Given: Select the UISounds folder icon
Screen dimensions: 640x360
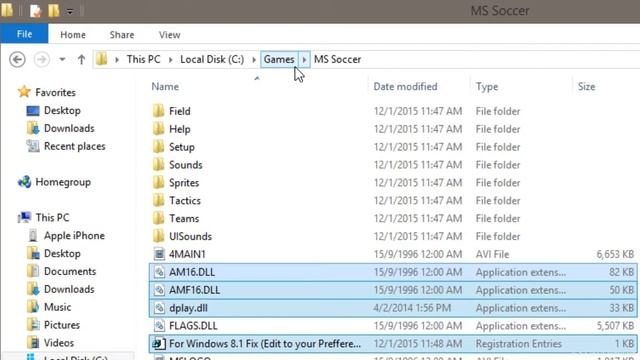Looking at the screenshot, I should (x=159, y=236).
